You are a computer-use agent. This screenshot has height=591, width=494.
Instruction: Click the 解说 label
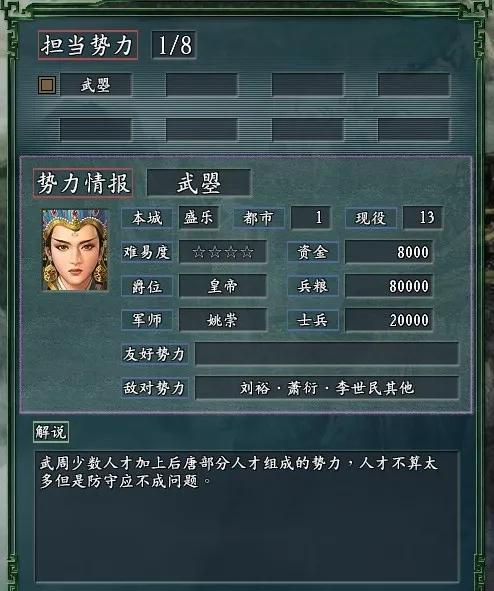pos(51,432)
